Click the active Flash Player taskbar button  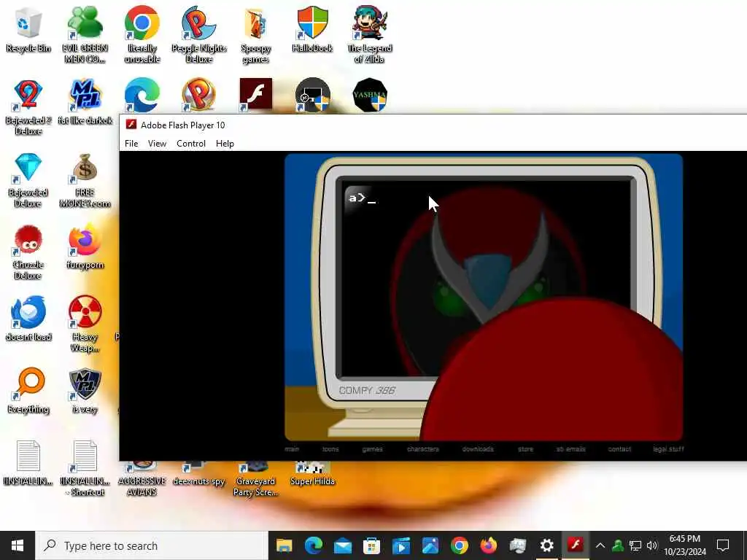pyautogui.click(x=576, y=545)
